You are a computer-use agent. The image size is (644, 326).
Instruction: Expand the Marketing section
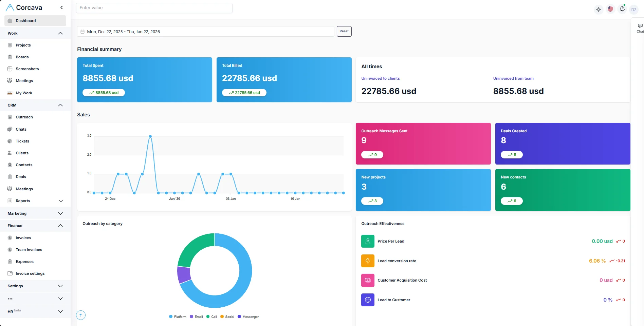click(x=60, y=213)
